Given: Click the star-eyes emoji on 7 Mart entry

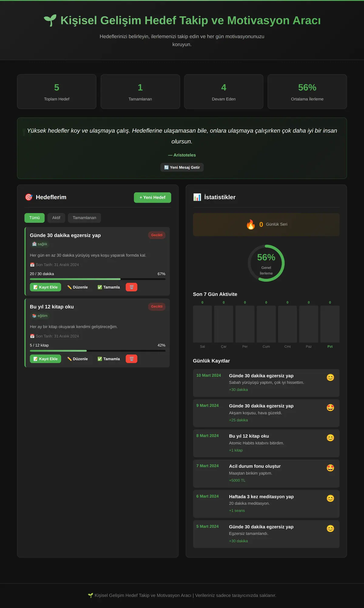Looking at the screenshot, I should [x=330, y=468].
